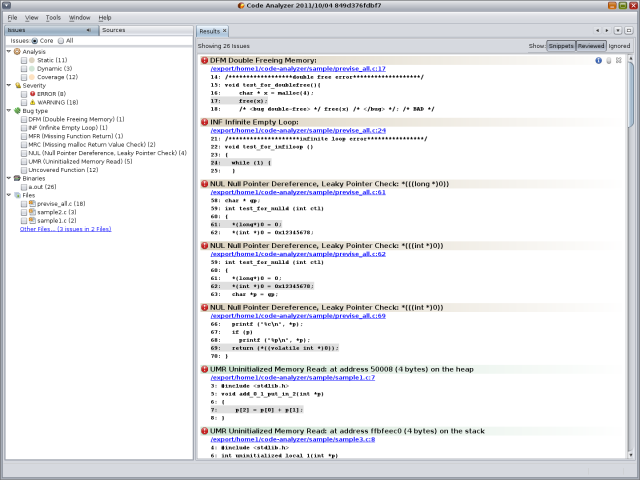The image size is (640, 480).
Task: Open the Tools menu
Action: pyautogui.click(x=53, y=18)
